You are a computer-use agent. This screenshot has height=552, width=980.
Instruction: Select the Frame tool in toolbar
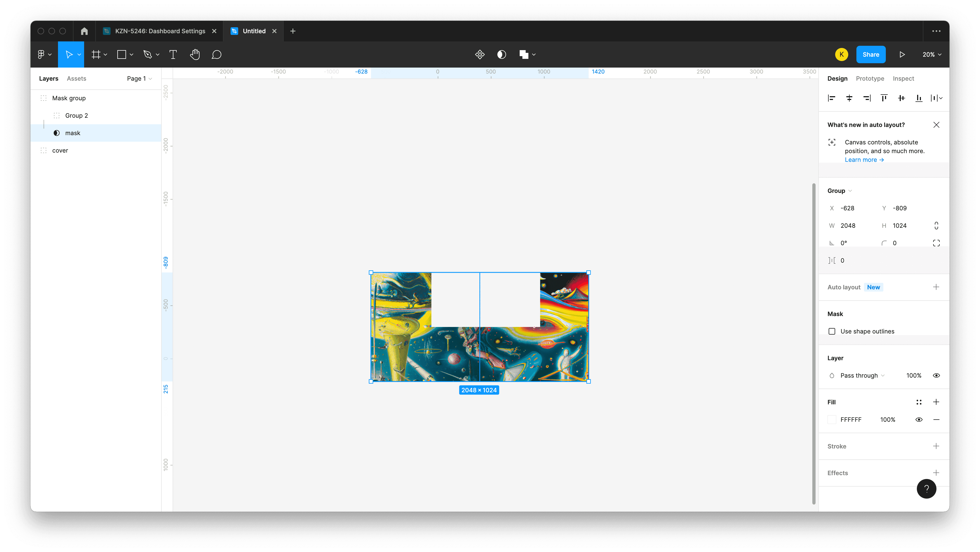[x=97, y=54]
